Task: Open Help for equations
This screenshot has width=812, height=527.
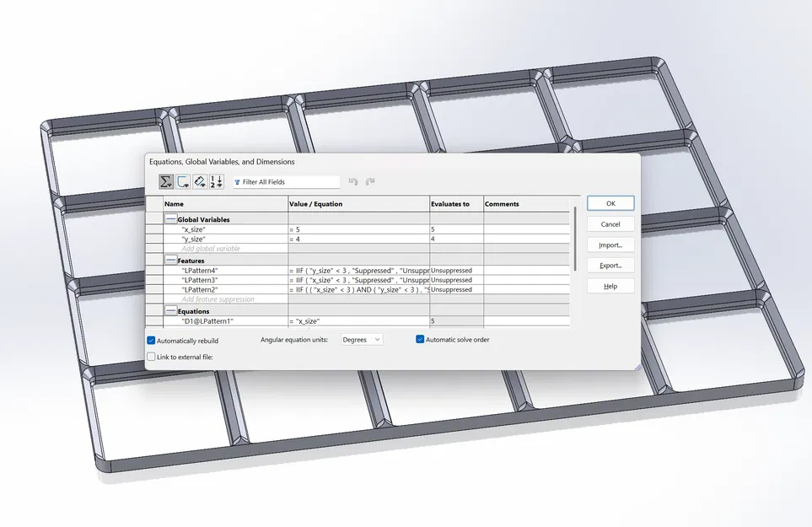Action: coord(610,285)
